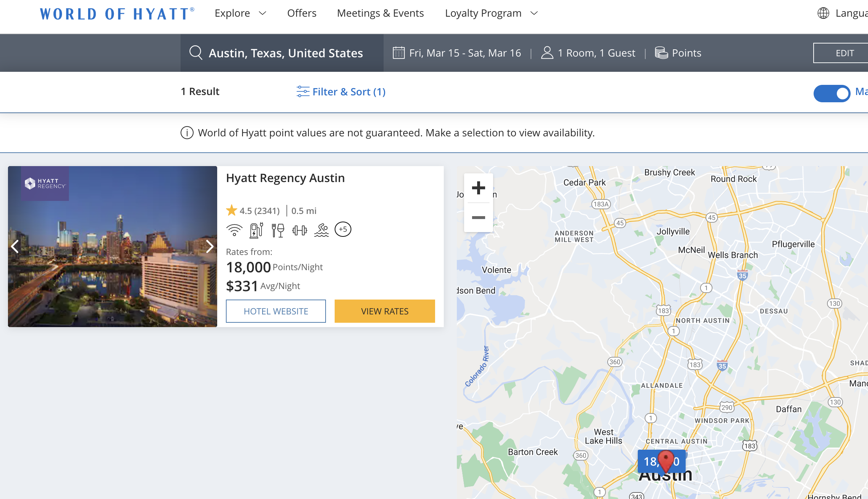Click the HOTEL WEBSITE button
The width and height of the screenshot is (868, 499).
pos(276,311)
